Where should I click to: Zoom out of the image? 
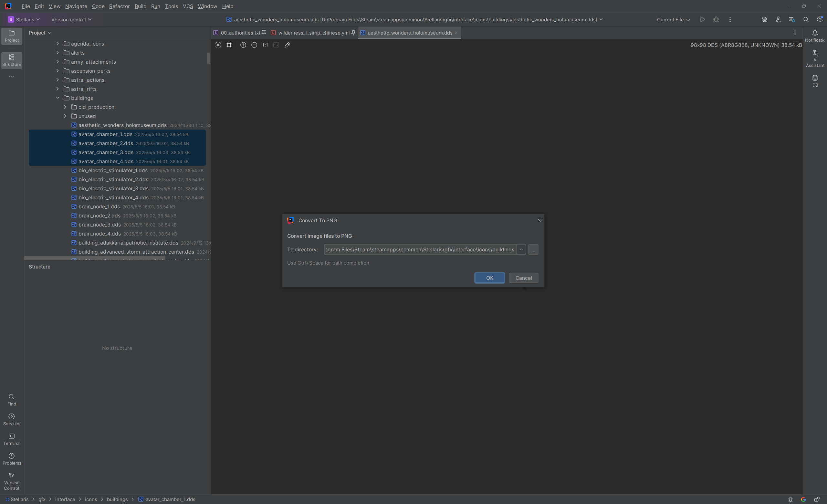[x=255, y=45]
